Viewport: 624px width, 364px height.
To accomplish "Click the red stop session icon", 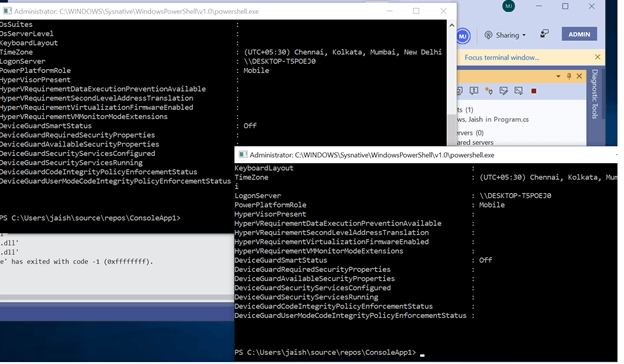I will [534, 91].
